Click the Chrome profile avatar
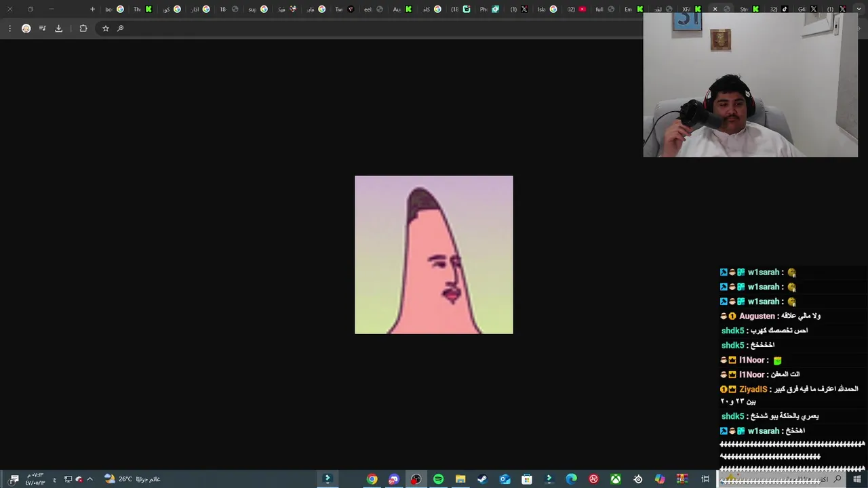The width and height of the screenshot is (868, 488). pyautogui.click(x=26, y=28)
